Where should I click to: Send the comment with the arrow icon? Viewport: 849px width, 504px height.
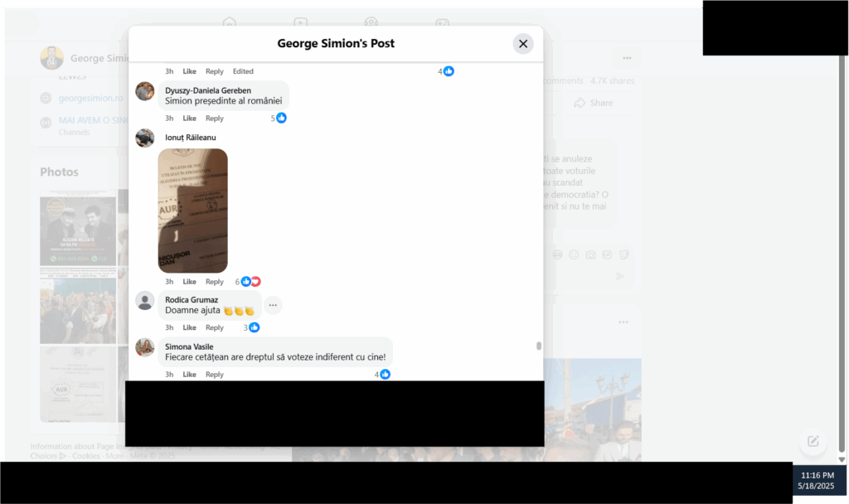[x=620, y=277]
